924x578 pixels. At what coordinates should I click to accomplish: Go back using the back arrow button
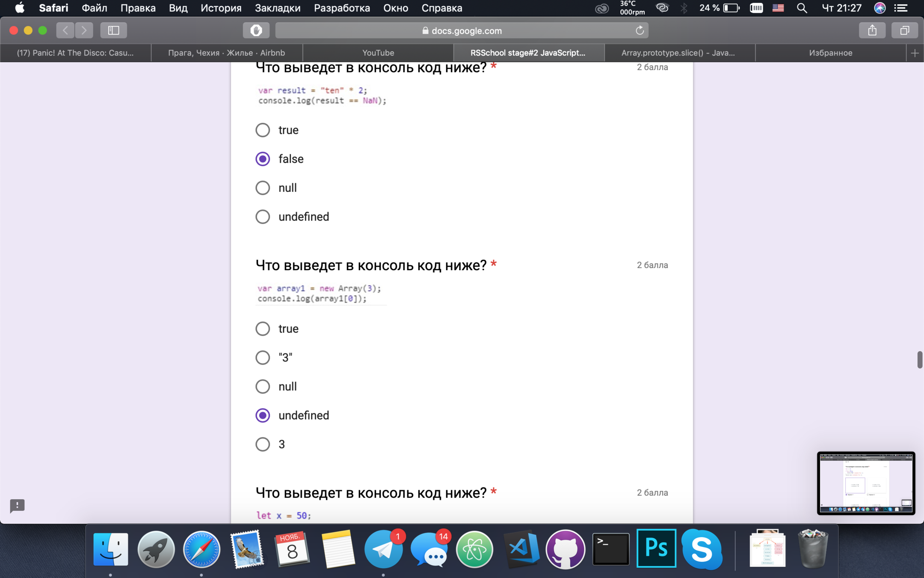pyautogui.click(x=65, y=30)
